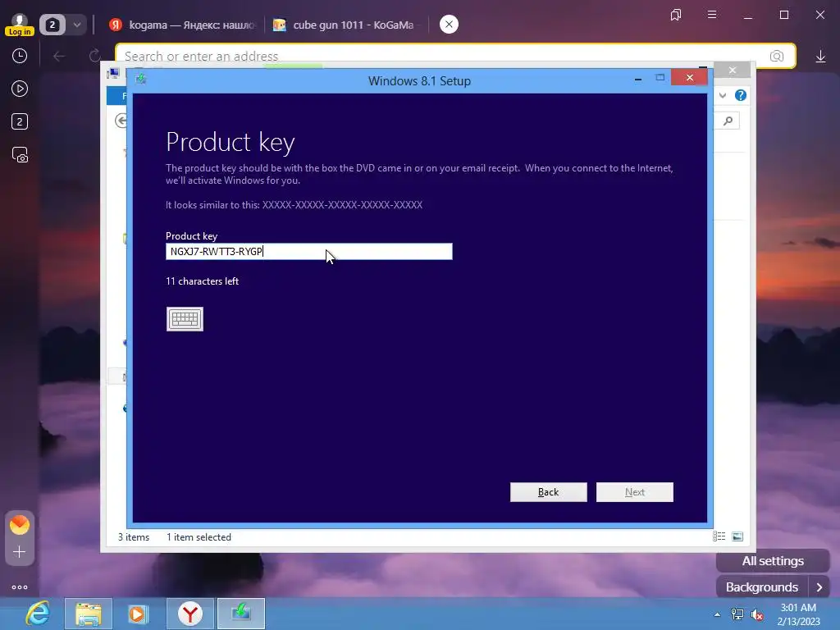Expand the Backgrounds chevron arrow

pyautogui.click(x=819, y=587)
